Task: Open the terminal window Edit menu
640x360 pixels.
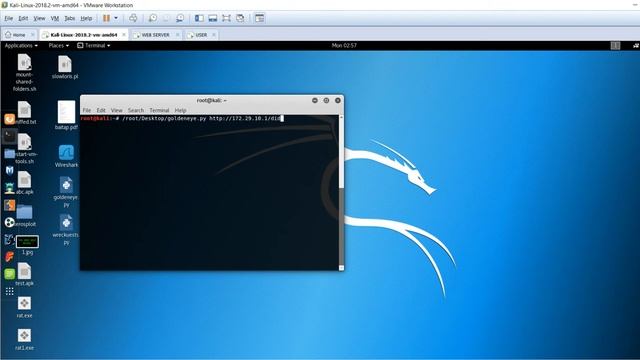Action: point(101,110)
